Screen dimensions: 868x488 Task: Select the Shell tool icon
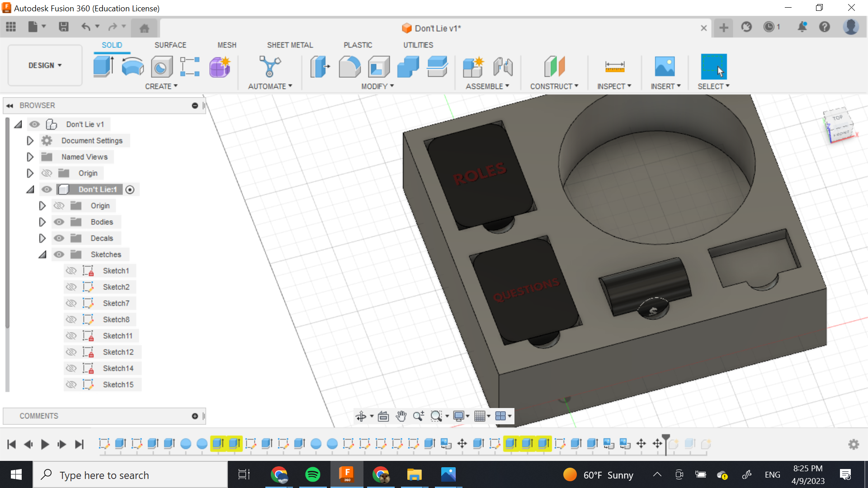click(x=378, y=66)
